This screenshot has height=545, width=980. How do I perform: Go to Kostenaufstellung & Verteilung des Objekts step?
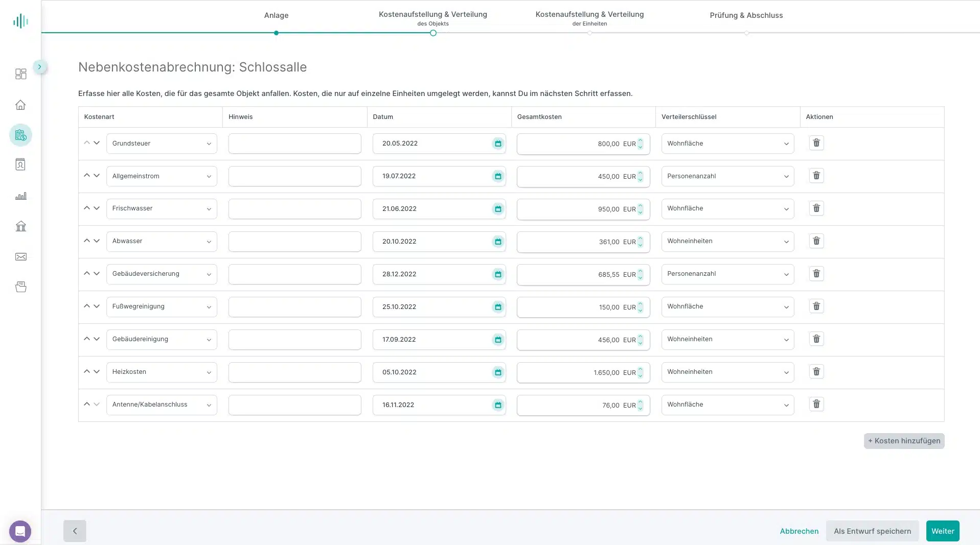tap(433, 18)
